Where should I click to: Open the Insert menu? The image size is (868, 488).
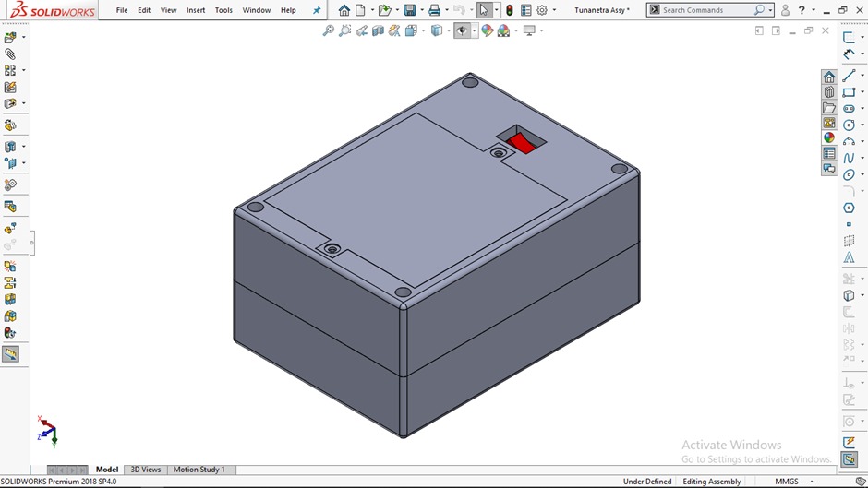tap(196, 10)
